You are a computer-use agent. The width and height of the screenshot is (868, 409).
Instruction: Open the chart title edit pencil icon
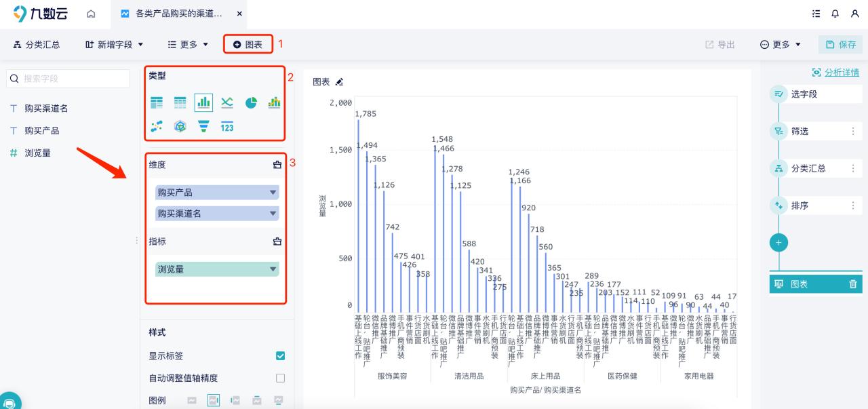click(339, 81)
